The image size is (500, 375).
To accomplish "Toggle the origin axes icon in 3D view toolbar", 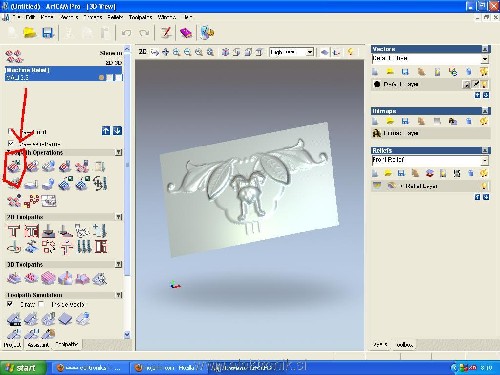I will pyautogui.click(x=337, y=52).
